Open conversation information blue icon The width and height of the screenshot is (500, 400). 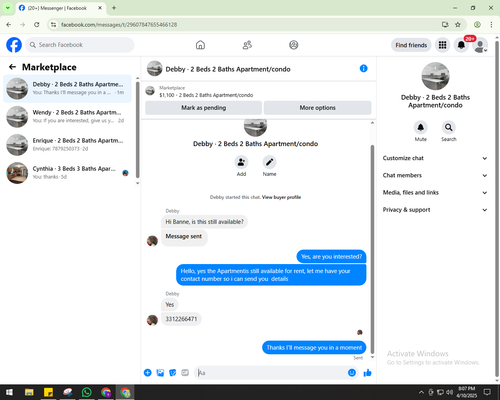(364, 68)
